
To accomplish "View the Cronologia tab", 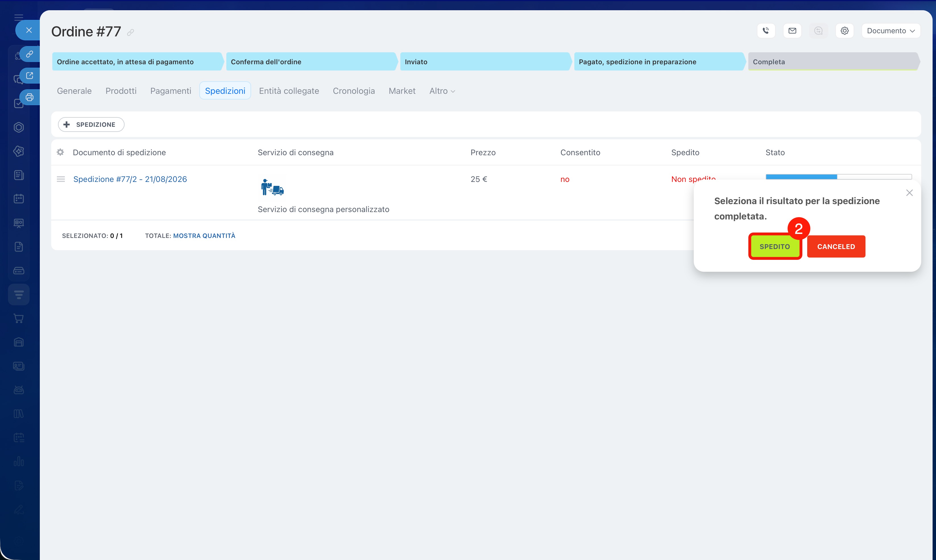I will pos(354,91).
